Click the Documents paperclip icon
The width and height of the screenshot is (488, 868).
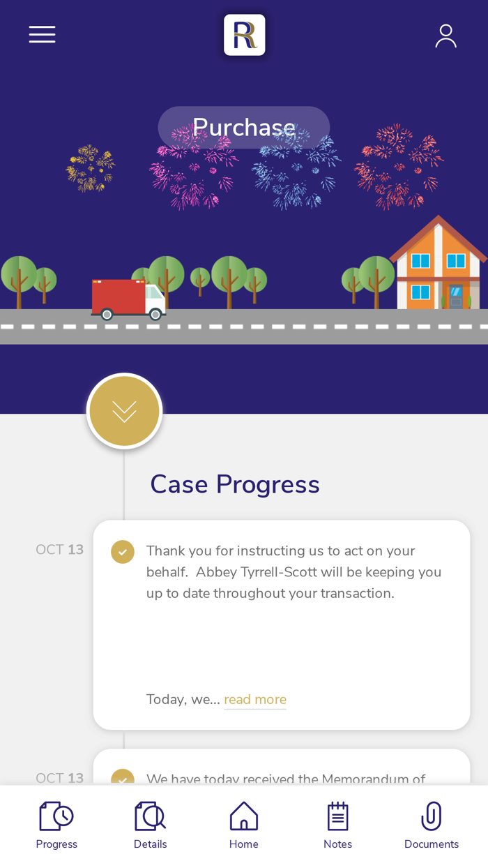click(432, 816)
